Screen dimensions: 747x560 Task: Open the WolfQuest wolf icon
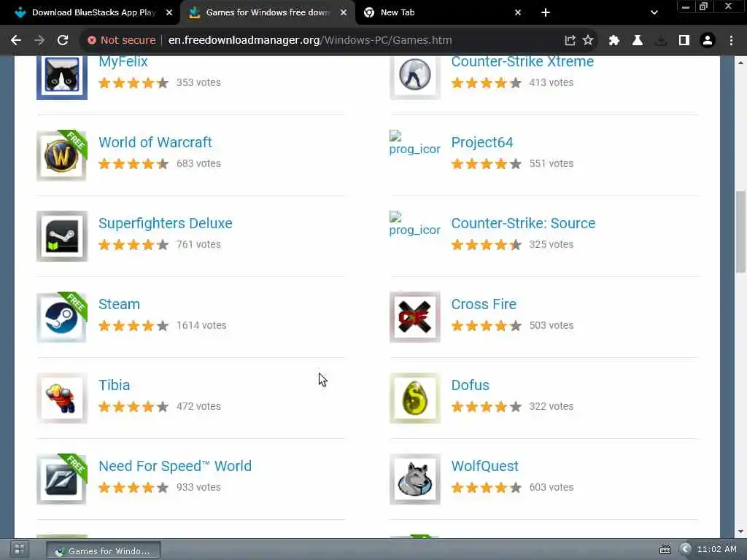(415, 479)
